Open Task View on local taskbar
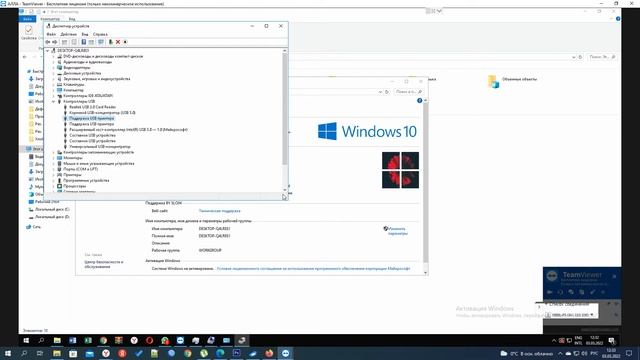The width and height of the screenshot is (640, 360). tap(40, 353)
